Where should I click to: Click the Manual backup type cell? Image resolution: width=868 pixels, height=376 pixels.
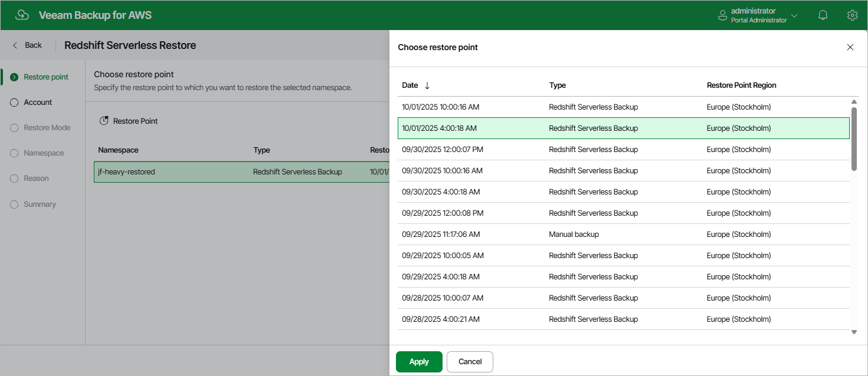574,235
